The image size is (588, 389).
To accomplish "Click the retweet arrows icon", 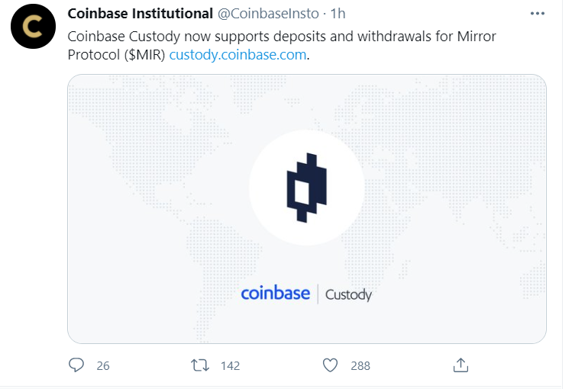I will [x=200, y=365].
